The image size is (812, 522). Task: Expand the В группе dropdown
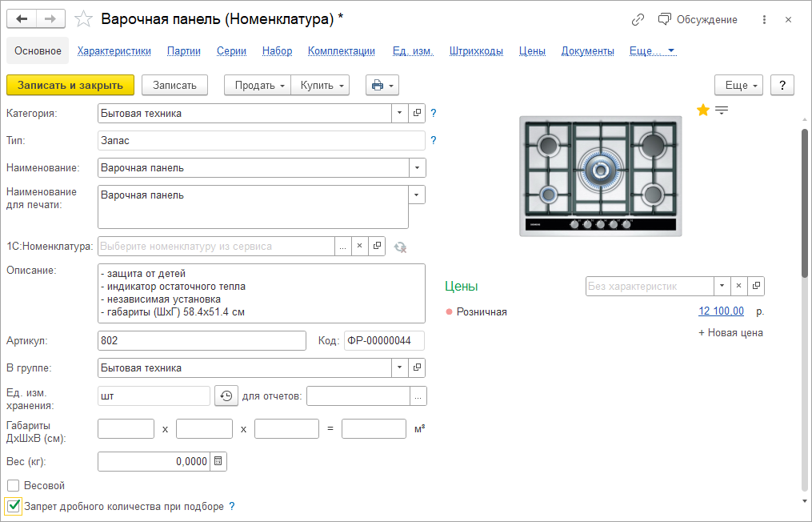(400, 368)
